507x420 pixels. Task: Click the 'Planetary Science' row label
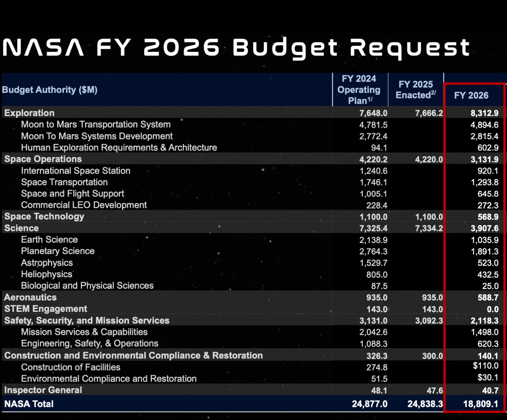pos(58,251)
